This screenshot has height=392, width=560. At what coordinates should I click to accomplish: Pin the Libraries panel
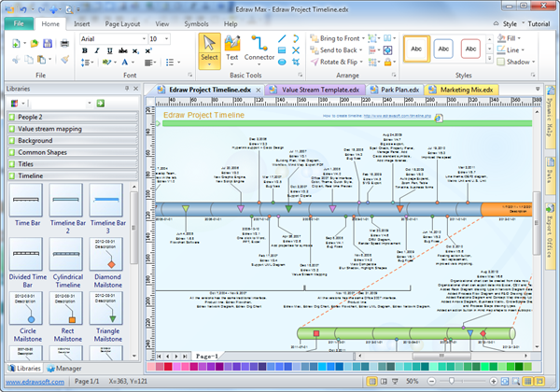(x=126, y=88)
